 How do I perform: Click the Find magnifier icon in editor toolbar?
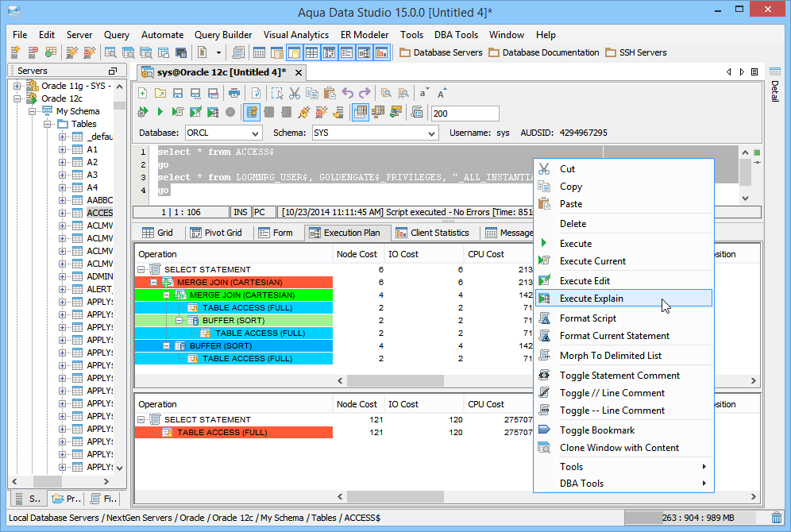[386, 93]
